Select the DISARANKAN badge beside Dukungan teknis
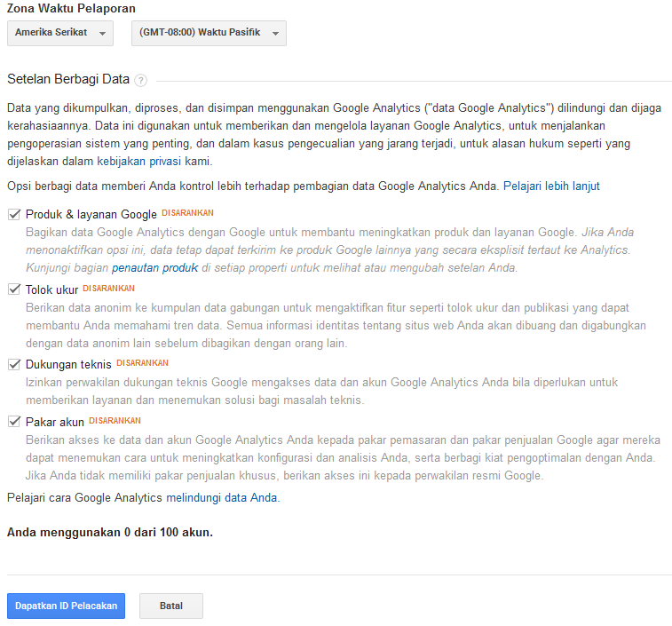This screenshot has width=672, height=626. 142,362
